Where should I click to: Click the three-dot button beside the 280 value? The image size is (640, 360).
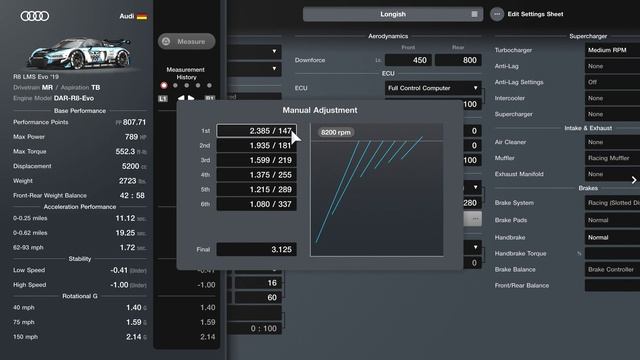point(475,219)
